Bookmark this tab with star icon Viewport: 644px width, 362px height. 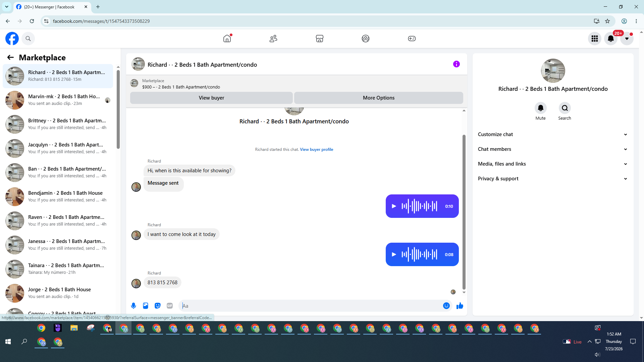(607, 21)
